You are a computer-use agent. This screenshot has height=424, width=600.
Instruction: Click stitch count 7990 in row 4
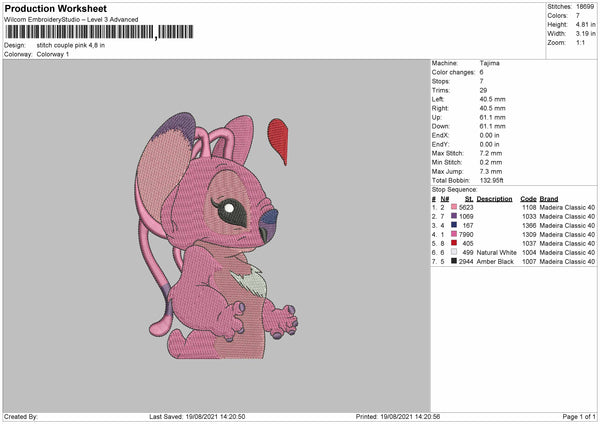466,235
